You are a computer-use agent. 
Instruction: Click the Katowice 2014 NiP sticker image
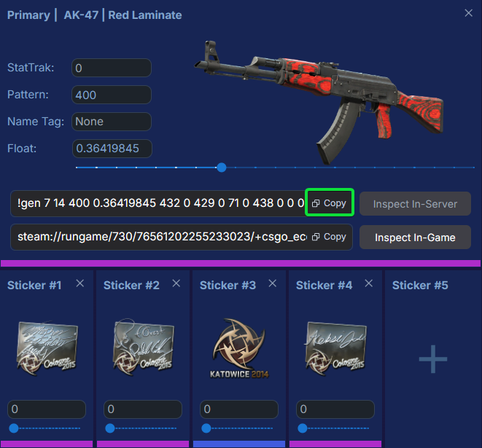[x=239, y=348]
